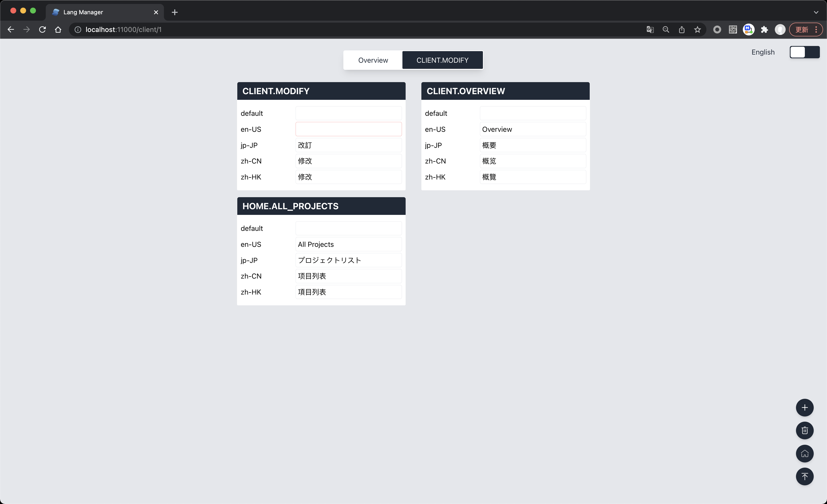The width and height of the screenshot is (827, 504).
Task: Click the jp-JP field in HOME.ALL_PROJECTS
Action: coord(348,260)
